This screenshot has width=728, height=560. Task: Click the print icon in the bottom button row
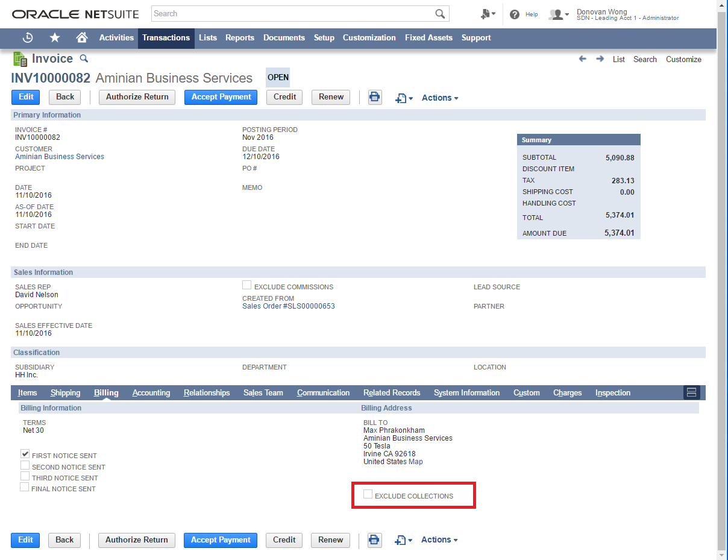[375, 540]
